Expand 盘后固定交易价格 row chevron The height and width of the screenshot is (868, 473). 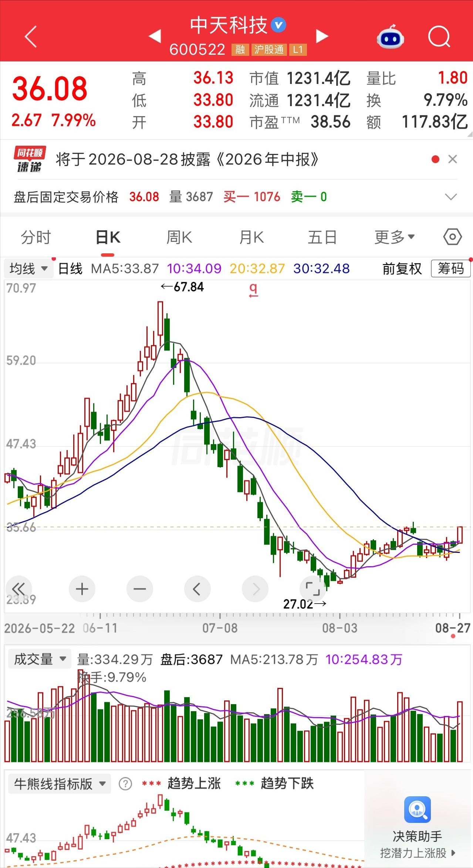451,197
